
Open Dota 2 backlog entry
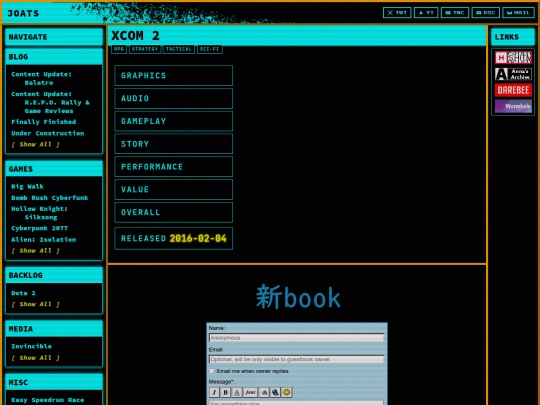pos(23,293)
